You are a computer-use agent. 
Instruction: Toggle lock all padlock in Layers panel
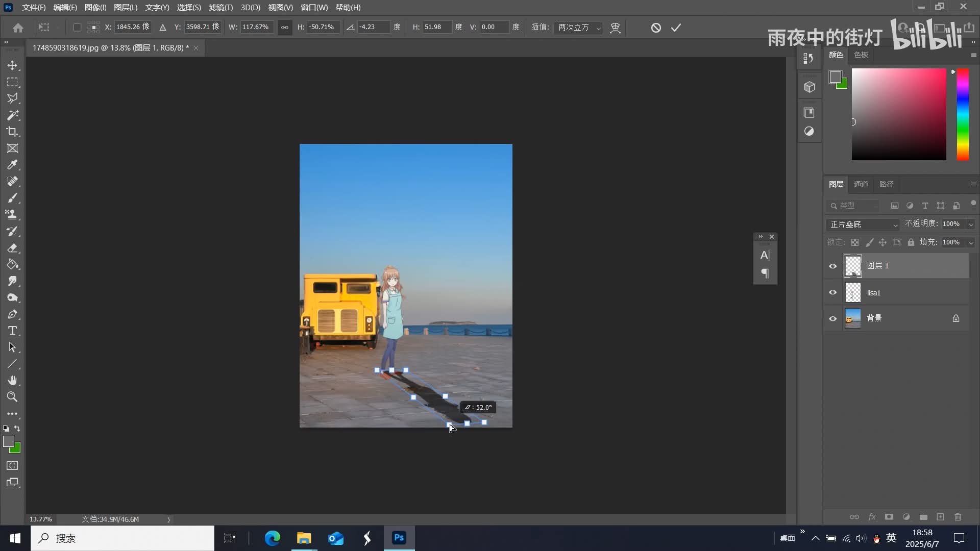pyautogui.click(x=911, y=242)
